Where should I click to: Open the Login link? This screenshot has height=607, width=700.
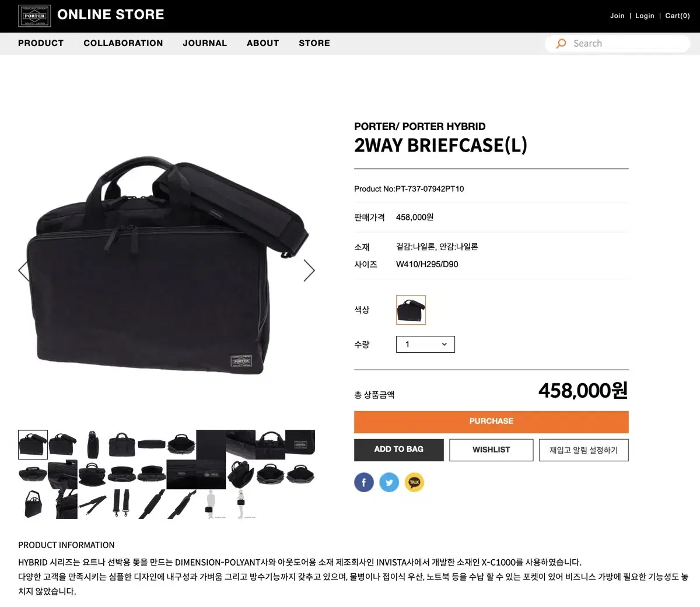point(645,16)
